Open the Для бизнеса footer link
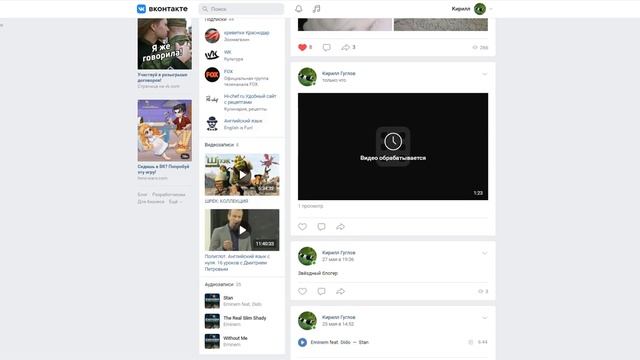Viewport: 640px width, 360px height. pos(151,202)
